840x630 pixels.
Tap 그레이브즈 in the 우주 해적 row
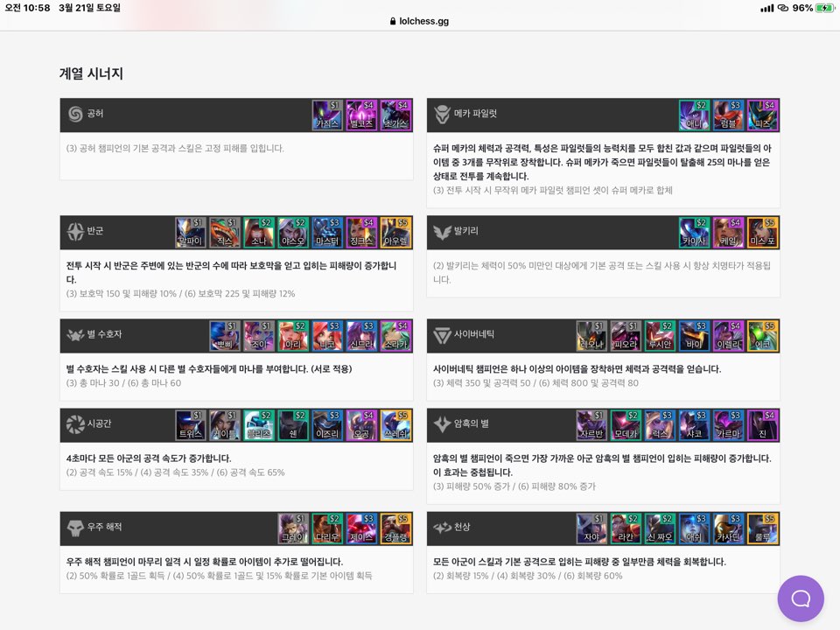(x=293, y=528)
